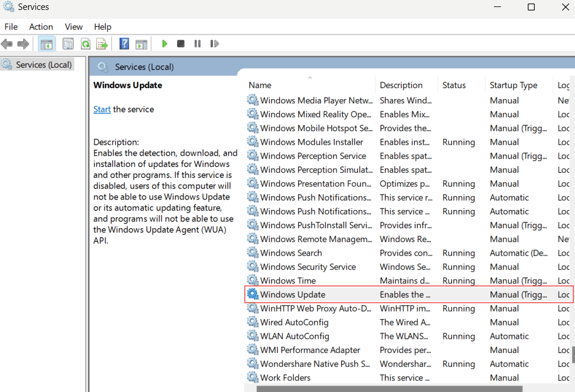Viewport: 575px width, 392px height.
Task: Sort by the Name column header
Action: pos(310,85)
